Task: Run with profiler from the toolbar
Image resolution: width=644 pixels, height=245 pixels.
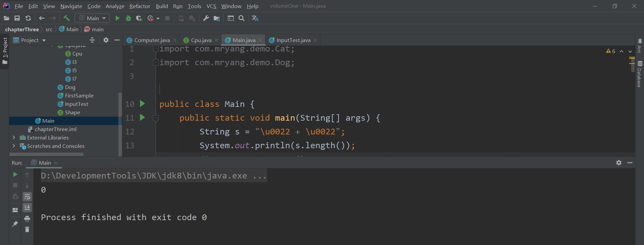Action: pyautogui.click(x=151, y=18)
